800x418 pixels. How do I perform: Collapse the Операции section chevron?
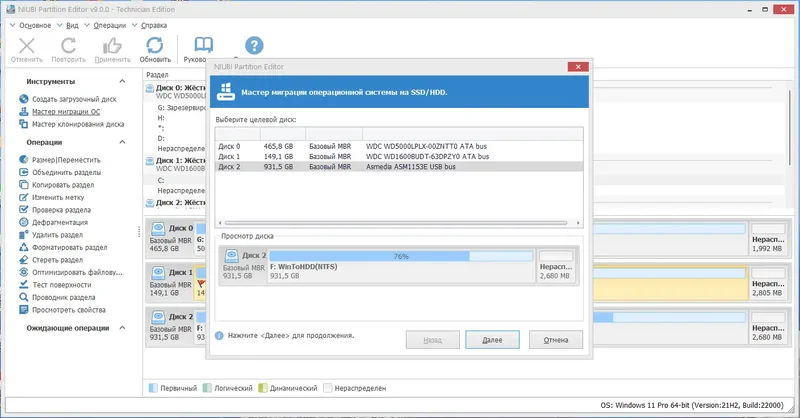click(x=122, y=142)
